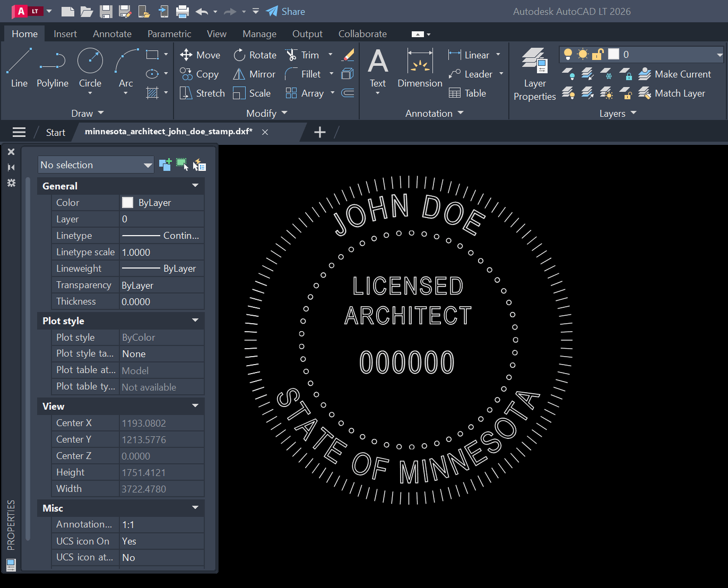
Task: Click the Save icon in quick access
Action: [106, 11]
